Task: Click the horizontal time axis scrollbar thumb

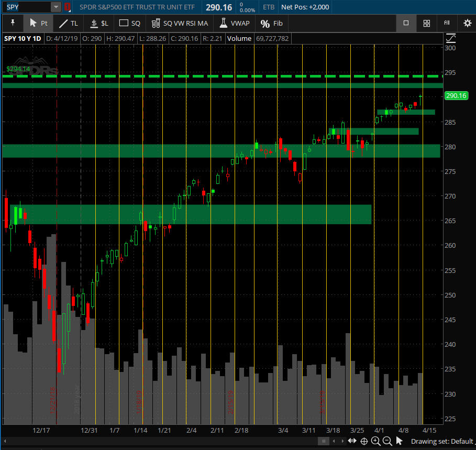Action: [325, 441]
